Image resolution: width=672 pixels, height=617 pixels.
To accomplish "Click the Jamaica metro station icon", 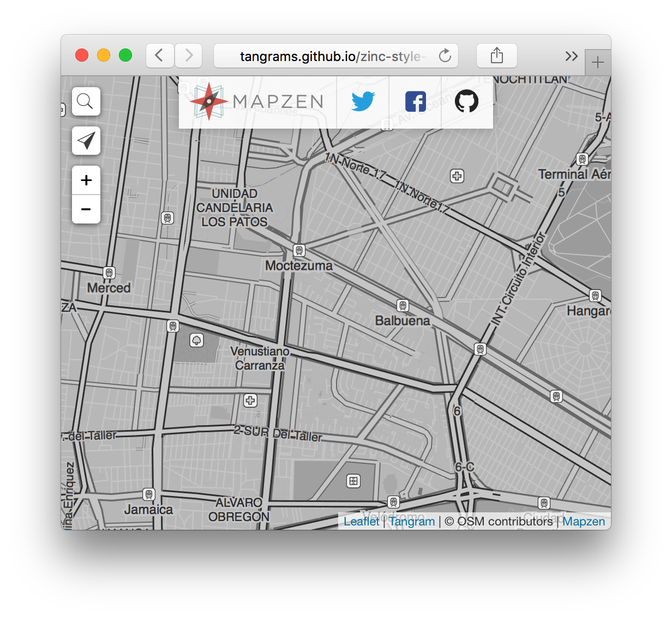I will [x=148, y=494].
